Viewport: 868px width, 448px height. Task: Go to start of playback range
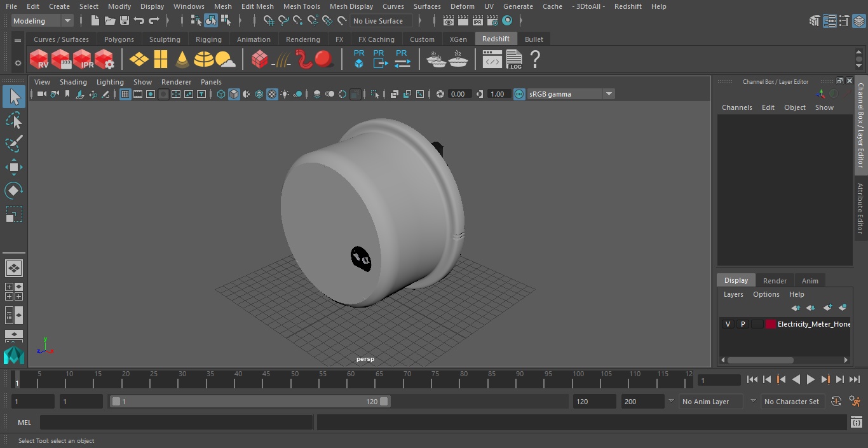[x=752, y=379]
